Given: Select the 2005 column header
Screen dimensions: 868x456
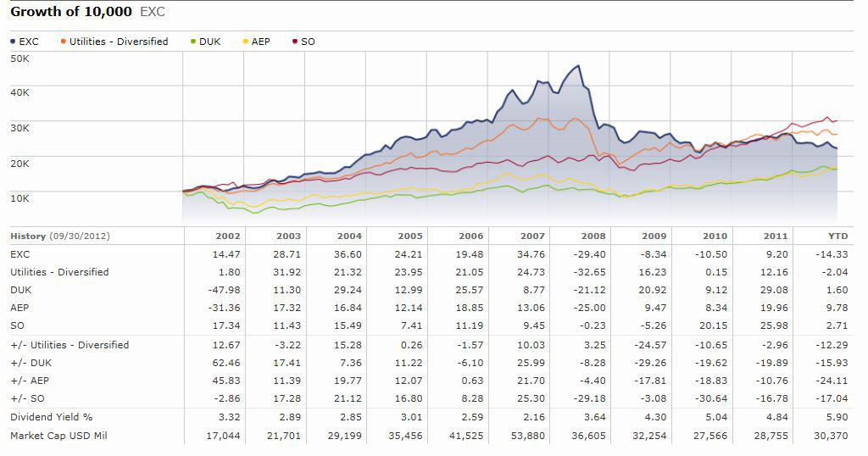Looking at the screenshot, I should (410, 236).
